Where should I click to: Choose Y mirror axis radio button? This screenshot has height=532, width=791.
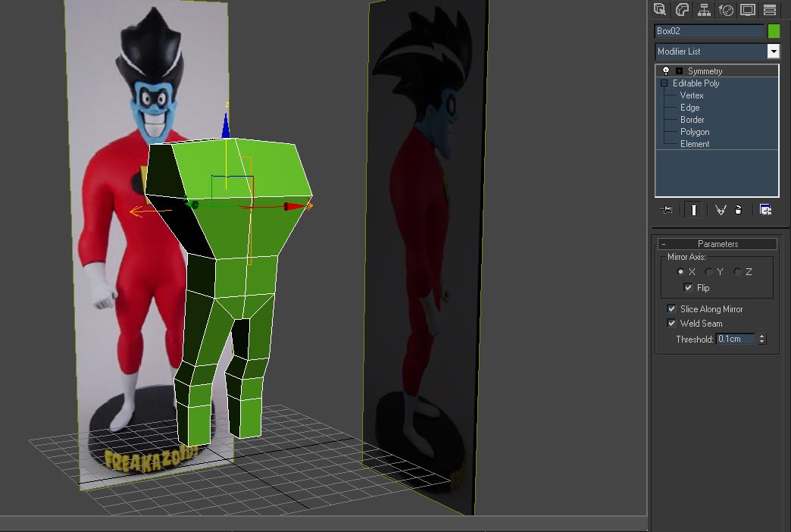tap(708, 271)
